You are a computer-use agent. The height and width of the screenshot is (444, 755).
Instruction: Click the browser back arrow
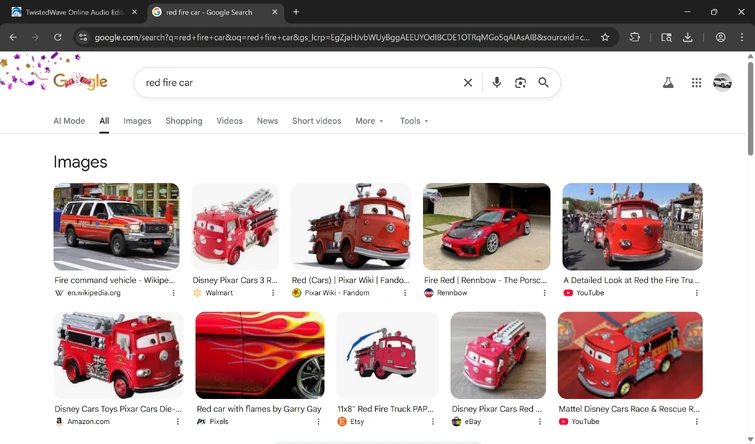click(x=13, y=37)
